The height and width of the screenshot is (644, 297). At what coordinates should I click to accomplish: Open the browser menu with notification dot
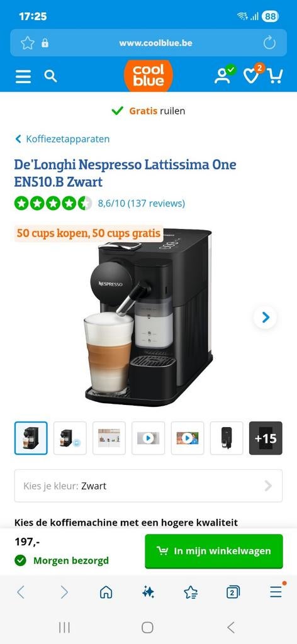[276, 591]
